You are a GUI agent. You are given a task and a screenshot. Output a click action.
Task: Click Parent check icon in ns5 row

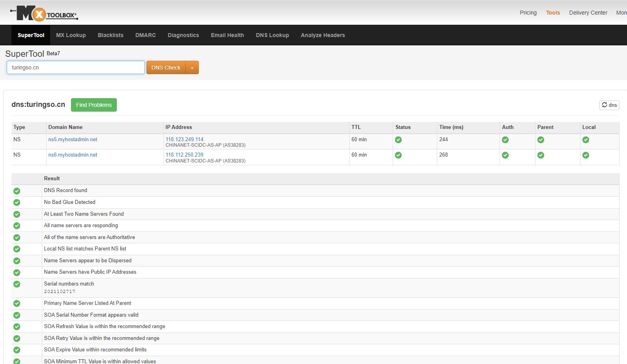click(x=541, y=140)
